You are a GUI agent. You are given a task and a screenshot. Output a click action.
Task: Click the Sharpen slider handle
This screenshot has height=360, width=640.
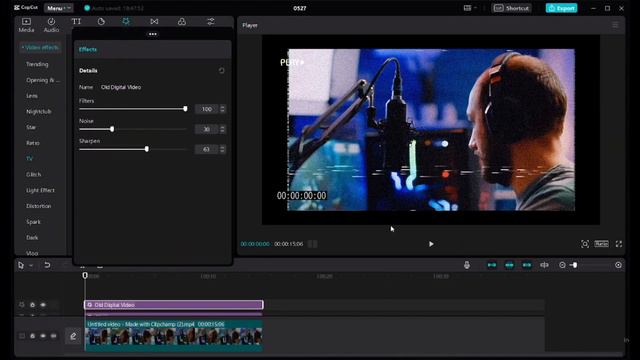tap(147, 149)
